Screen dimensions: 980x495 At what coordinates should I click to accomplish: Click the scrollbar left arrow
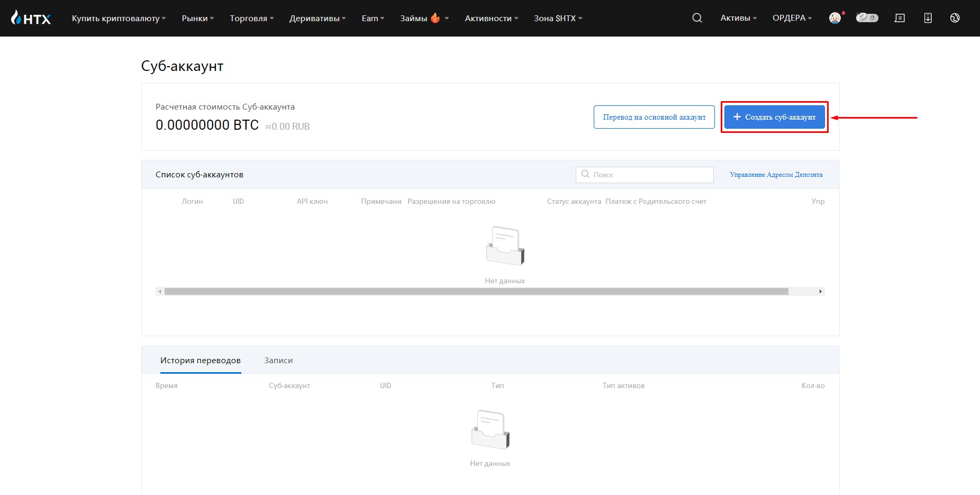(x=160, y=291)
